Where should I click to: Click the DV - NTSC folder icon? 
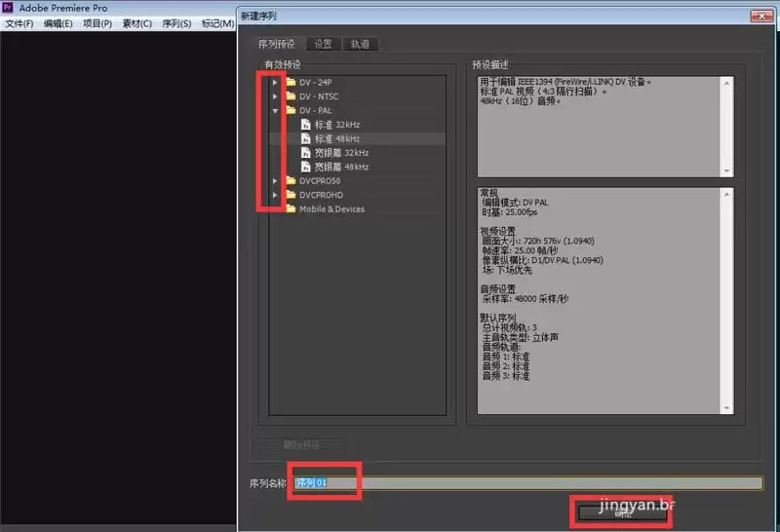291,95
